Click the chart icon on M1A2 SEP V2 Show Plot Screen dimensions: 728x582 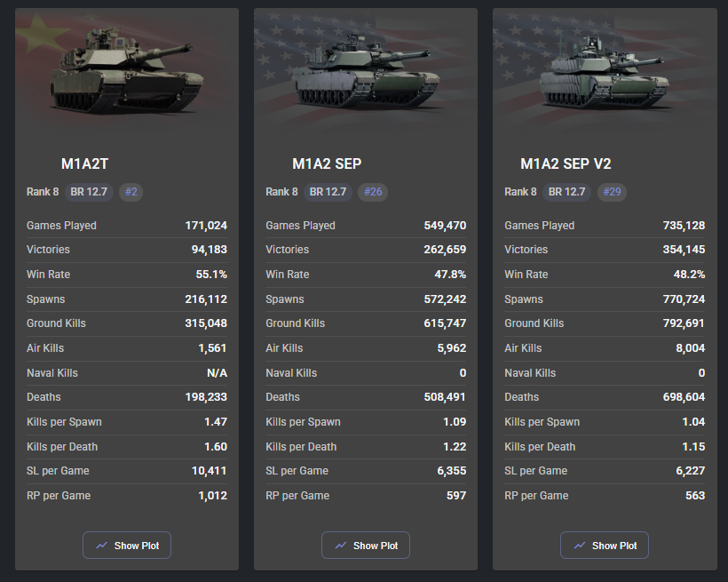pos(580,546)
